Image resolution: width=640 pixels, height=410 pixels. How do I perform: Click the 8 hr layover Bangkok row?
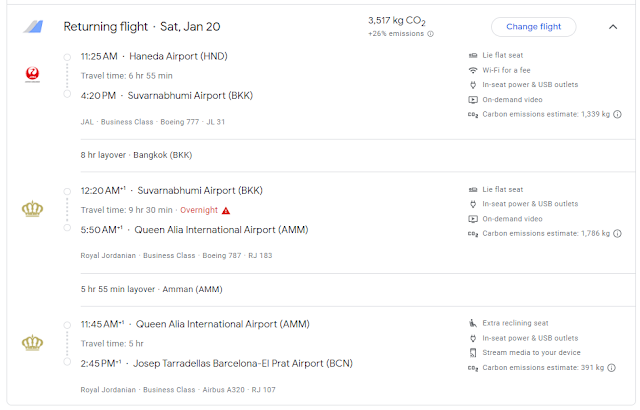pyautogui.click(x=136, y=155)
